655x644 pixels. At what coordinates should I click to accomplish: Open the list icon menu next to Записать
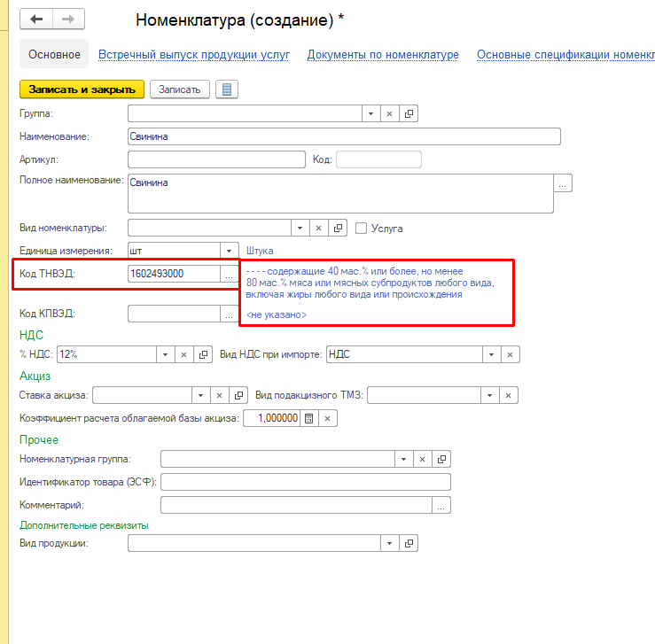tap(227, 89)
